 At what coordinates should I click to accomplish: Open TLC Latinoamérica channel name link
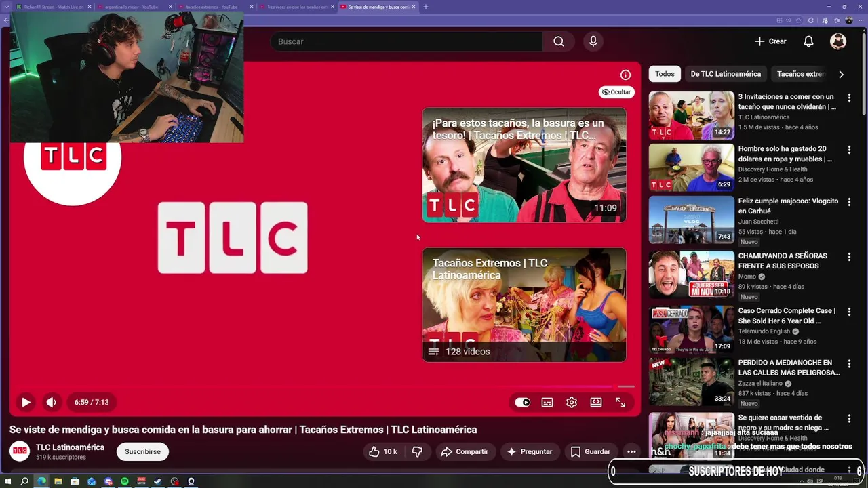[70, 447]
